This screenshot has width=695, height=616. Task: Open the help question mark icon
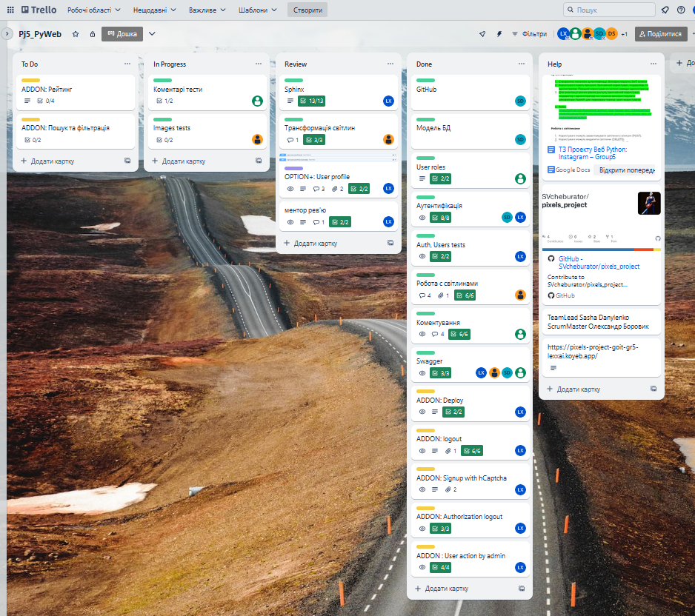tap(681, 10)
